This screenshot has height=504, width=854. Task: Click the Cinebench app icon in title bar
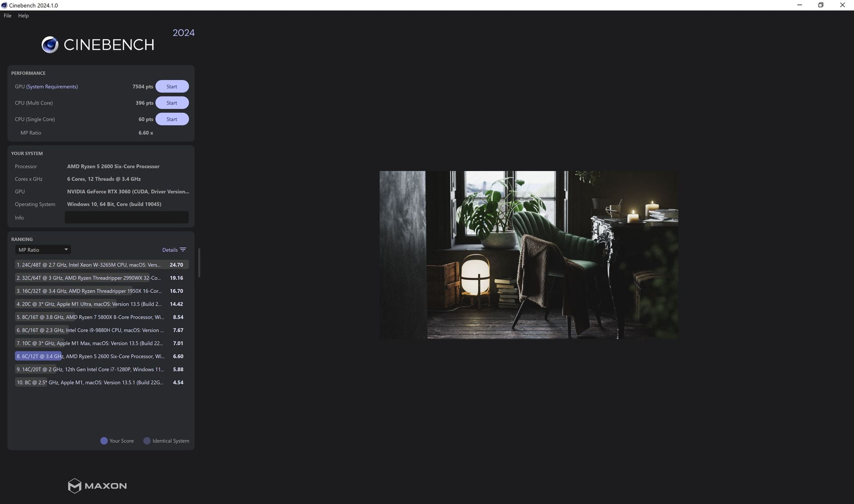point(4,5)
